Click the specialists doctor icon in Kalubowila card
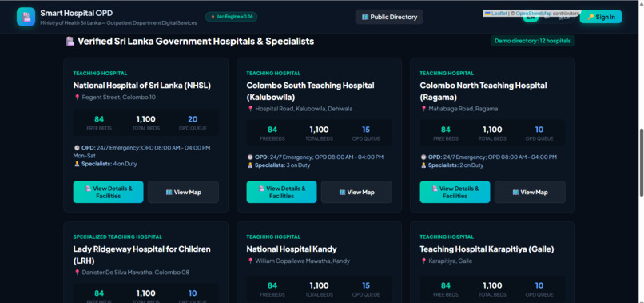 tap(250, 165)
